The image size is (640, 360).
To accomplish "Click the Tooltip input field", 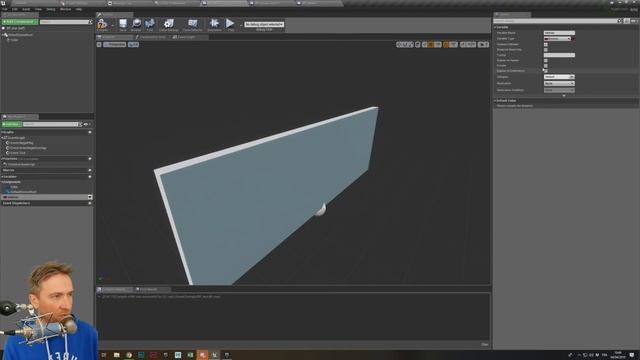I will [559, 55].
